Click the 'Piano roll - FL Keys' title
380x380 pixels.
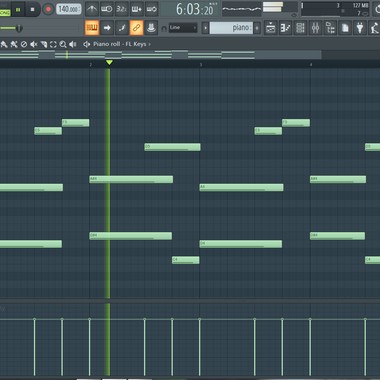[119, 44]
